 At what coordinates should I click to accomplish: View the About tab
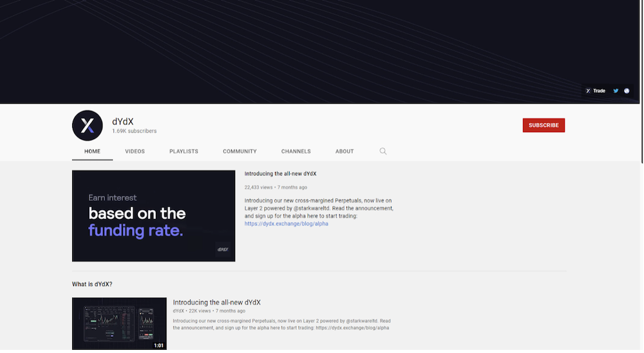[x=344, y=151]
